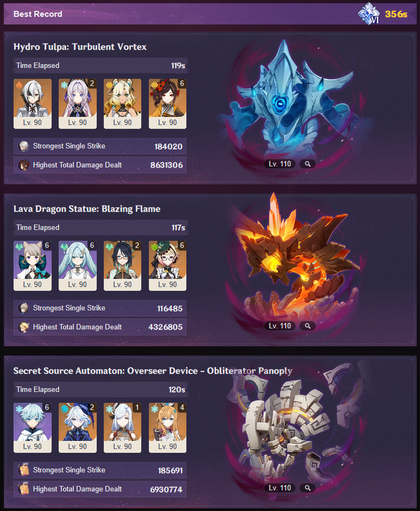
Task: Select first character card in Hydro Tulpa team
Action: tap(33, 104)
